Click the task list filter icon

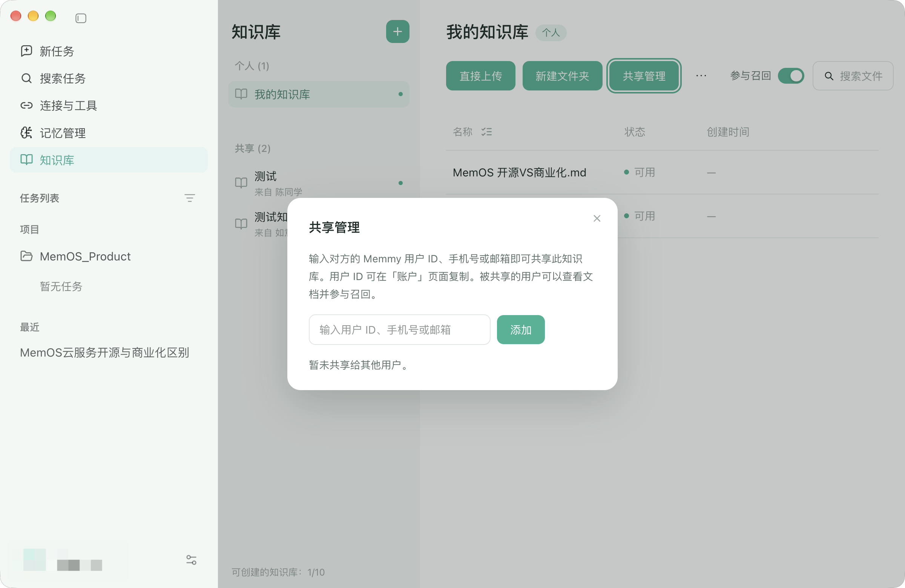click(189, 198)
